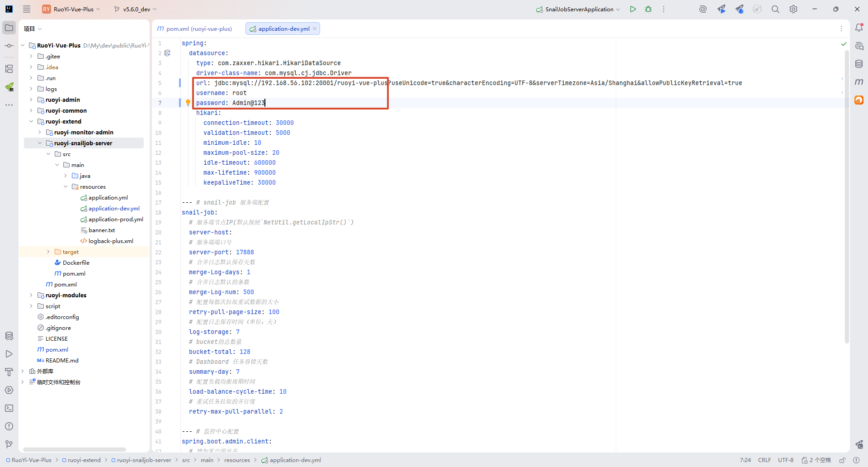The width and height of the screenshot is (868, 467).
Task: Click the yellow lightbulb quick-fix on line 7
Action: coord(188,103)
